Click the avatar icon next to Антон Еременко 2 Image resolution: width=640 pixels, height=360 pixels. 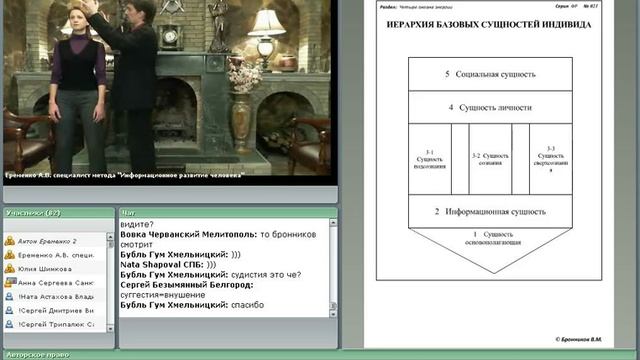(9, 241)
